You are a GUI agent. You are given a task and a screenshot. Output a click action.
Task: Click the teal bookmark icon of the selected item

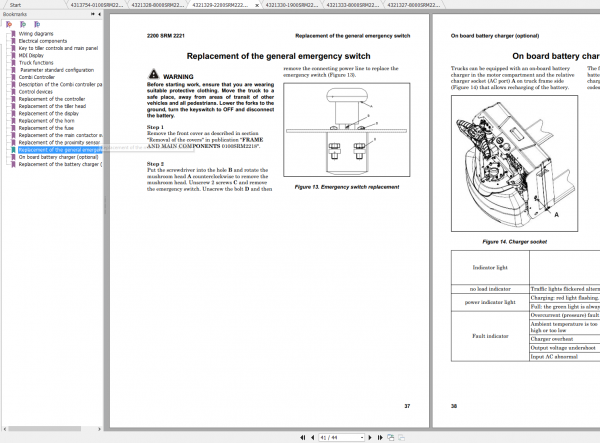point(13,150)
